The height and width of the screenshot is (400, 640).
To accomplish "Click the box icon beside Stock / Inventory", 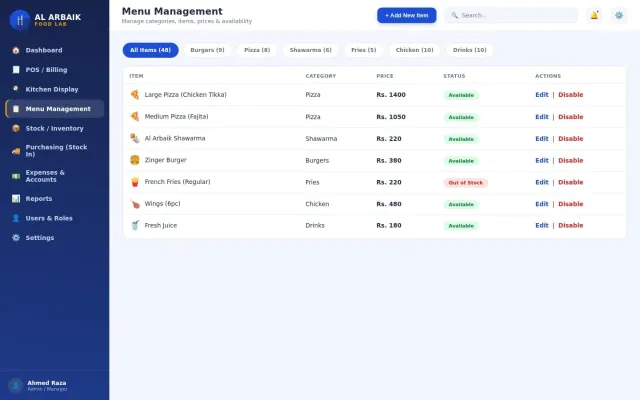I will [x=16, y=128].
